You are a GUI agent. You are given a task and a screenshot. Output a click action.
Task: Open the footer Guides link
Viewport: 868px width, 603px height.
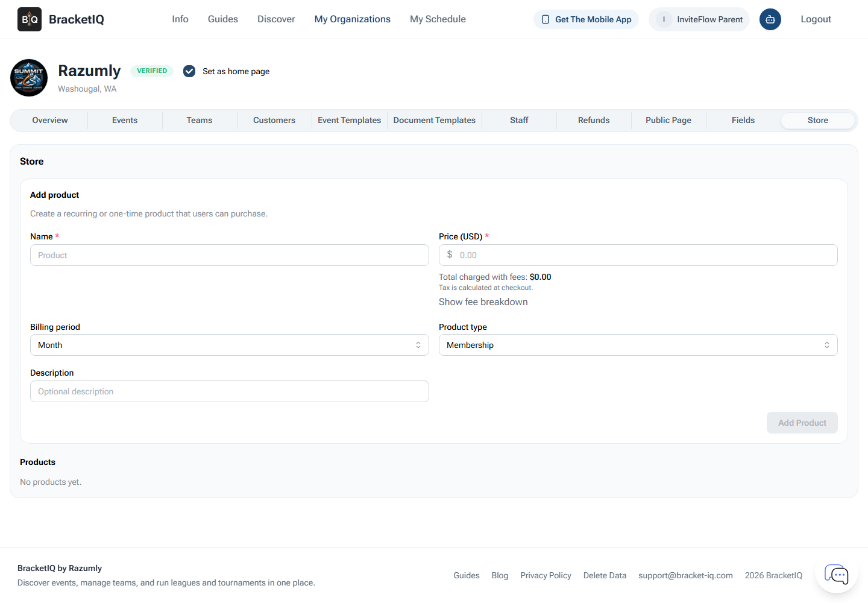[467, 575]
